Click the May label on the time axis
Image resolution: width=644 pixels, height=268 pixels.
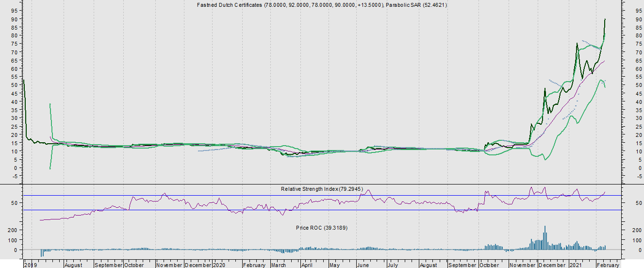[x=334, y=265]
